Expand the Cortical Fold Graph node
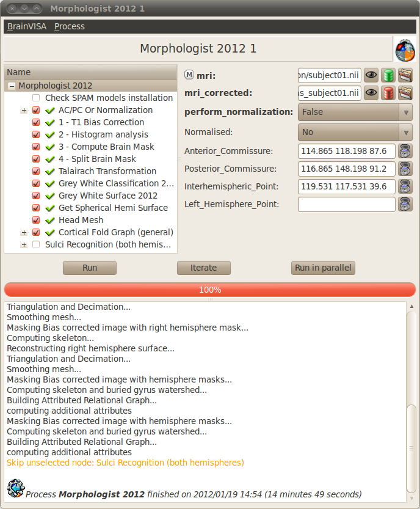Viewport: 420px width, 509px height. click(x=24, y=232)
